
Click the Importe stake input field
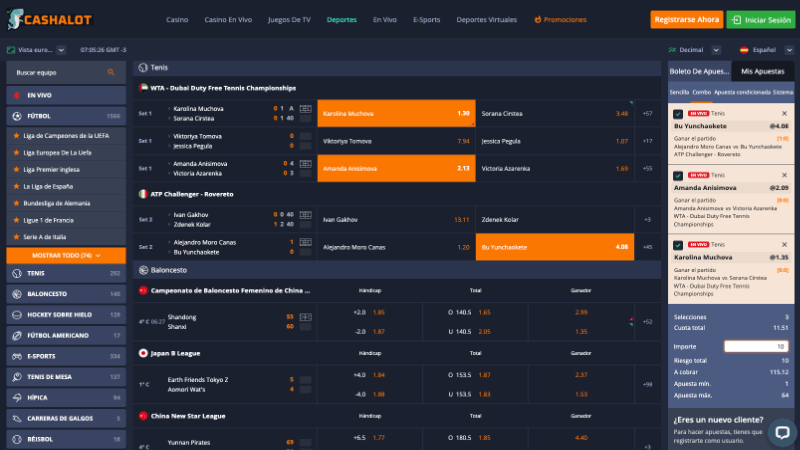point(756,346)
